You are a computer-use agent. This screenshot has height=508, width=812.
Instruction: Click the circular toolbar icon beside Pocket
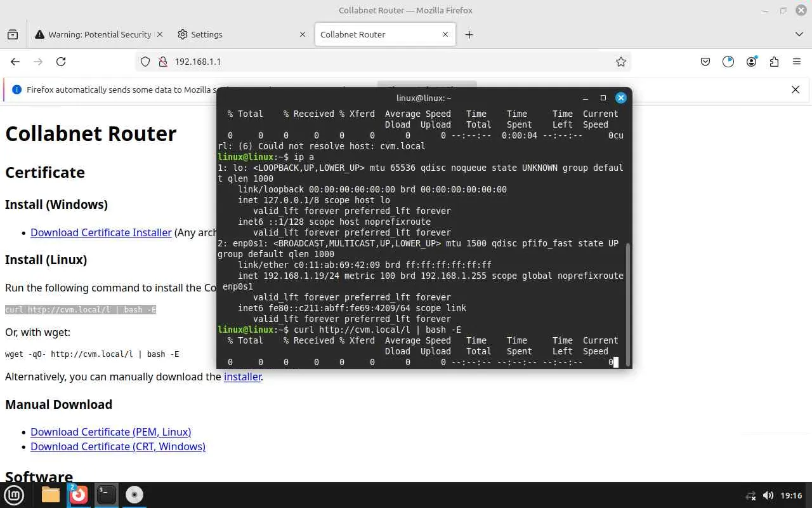tap(728, 62)
